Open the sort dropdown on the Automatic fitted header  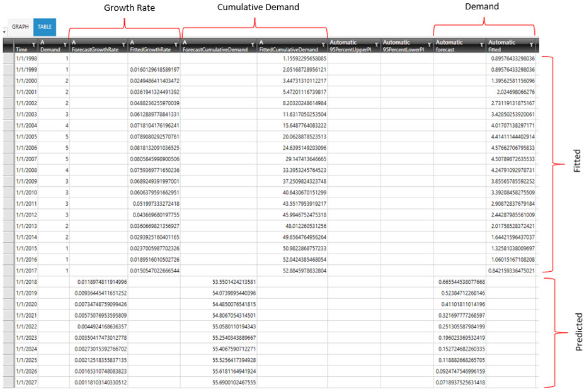point(530,45)
